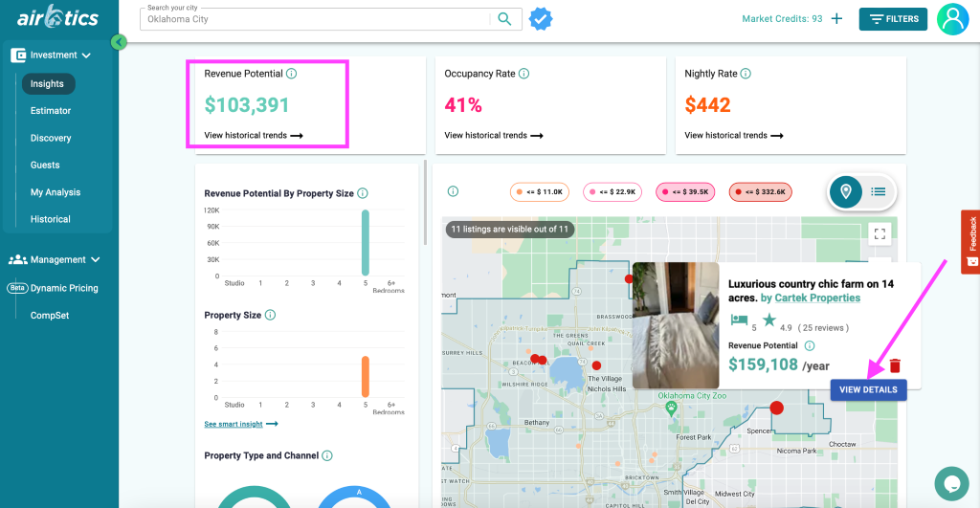Open Historical section
Screen dimensions: 980x508
[51, 219]
